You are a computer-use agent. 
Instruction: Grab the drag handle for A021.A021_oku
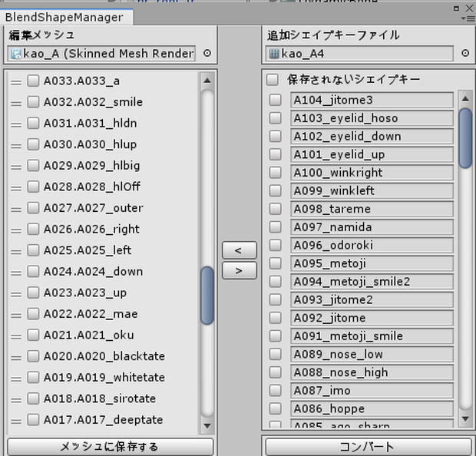[x=16, y=336]
